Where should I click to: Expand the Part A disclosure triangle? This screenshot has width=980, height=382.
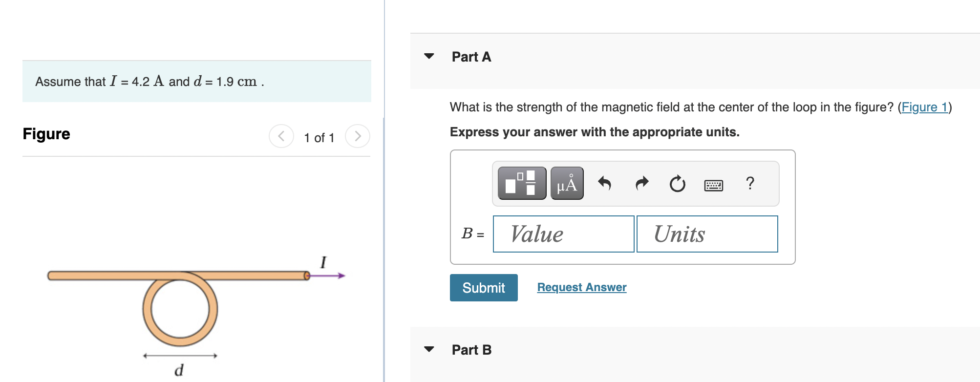point(428,56)
